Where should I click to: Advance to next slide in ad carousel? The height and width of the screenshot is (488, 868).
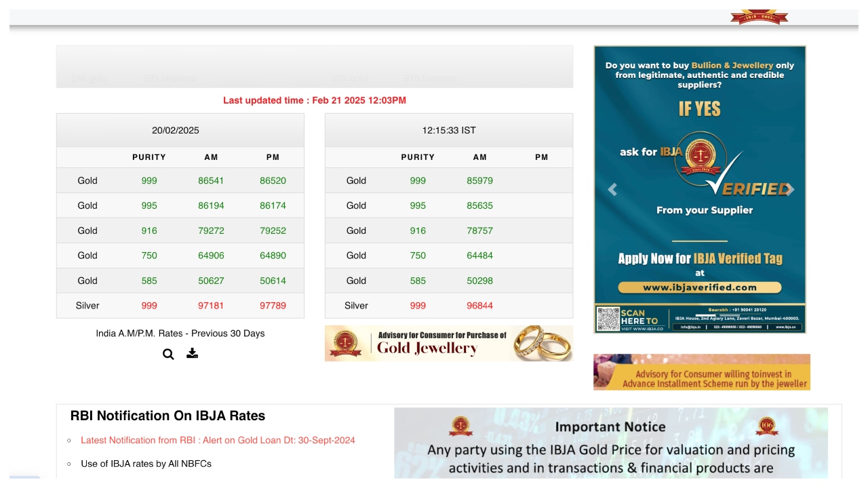click(789, 190)
